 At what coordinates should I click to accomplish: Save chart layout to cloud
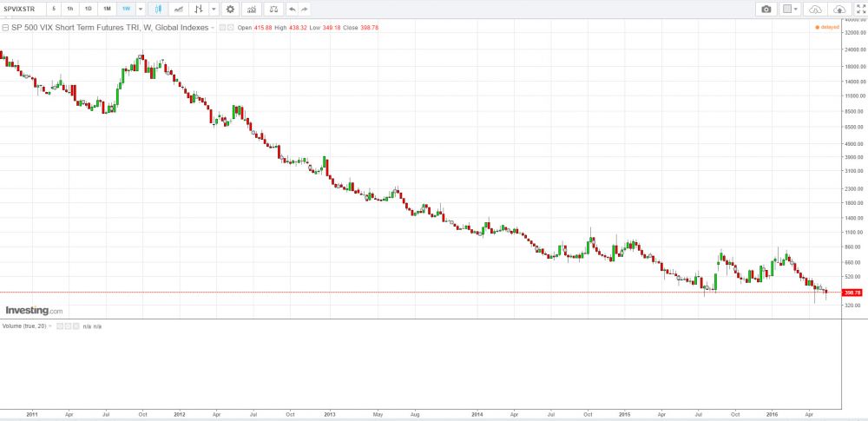839,9
